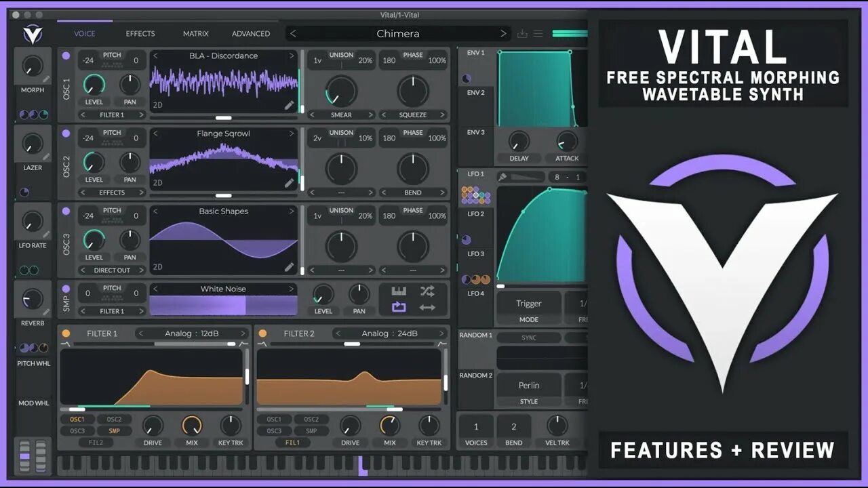
Task: Click the pencil icon on LFO RATE macro
Action: coord(46,234)
